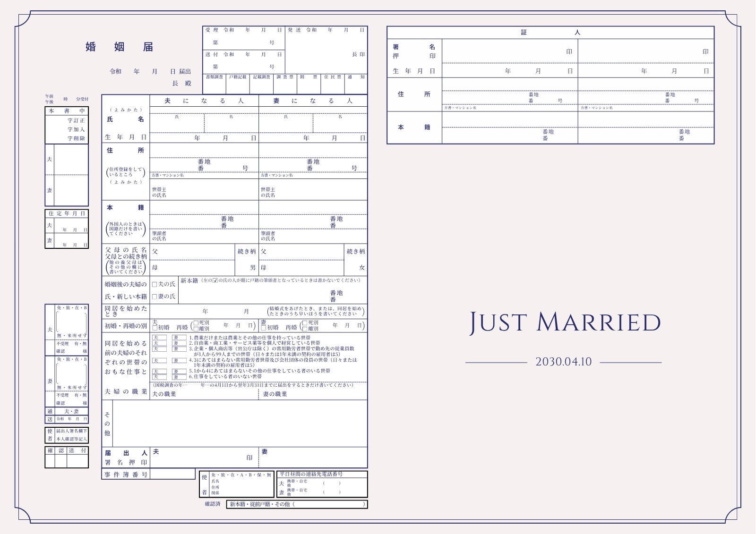Click the 夫の職業 field
This screenshot has width=756, height=534.
(204, 394)
